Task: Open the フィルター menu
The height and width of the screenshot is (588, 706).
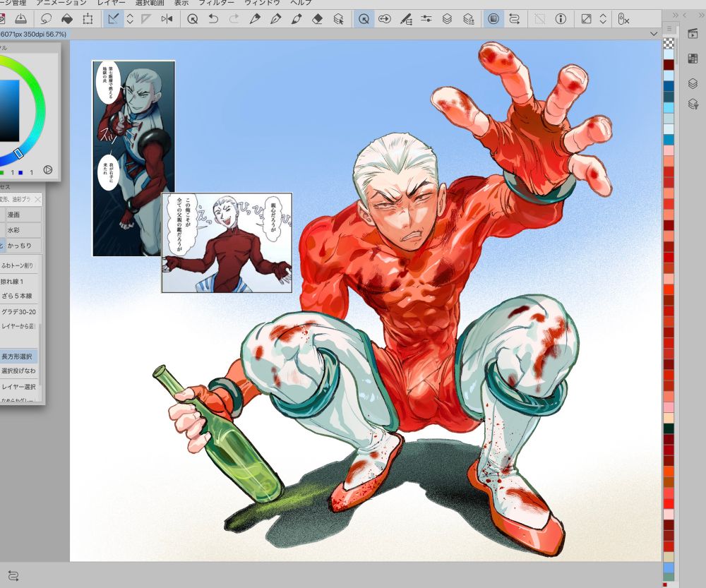Action: [x=217, y=3]
